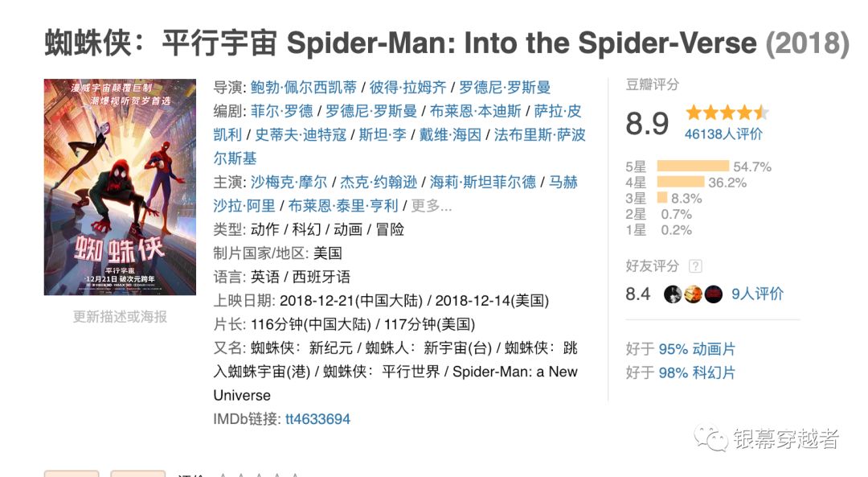The height and width of the screenshot is (477, 868).
Task: Click the WeChat logo watermark
Action: click(x=711, y=438)
